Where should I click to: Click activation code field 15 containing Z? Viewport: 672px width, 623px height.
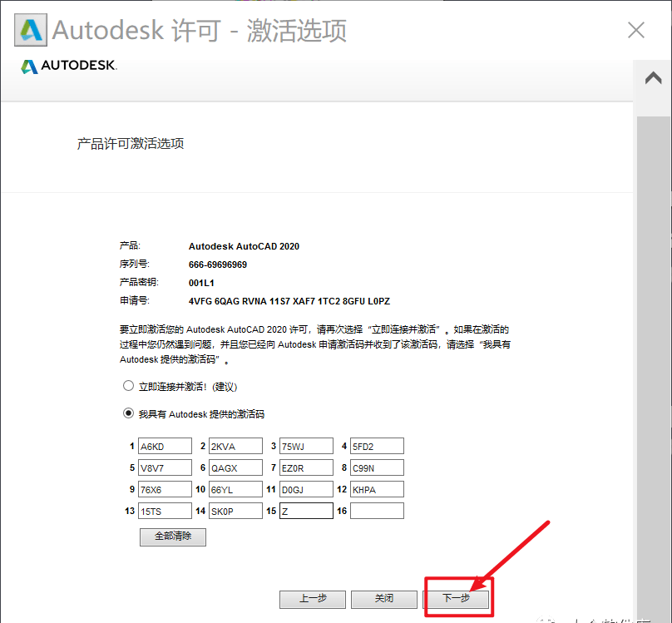coord(306,512)
